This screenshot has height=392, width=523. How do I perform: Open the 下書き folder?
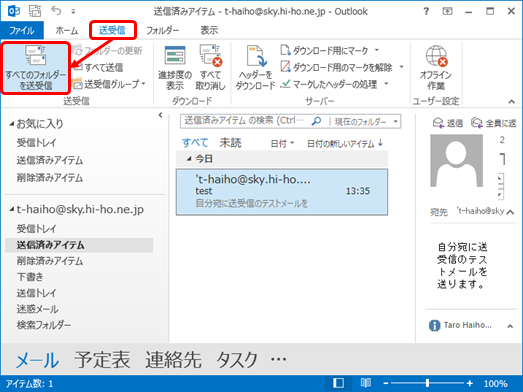pos(30,277)
